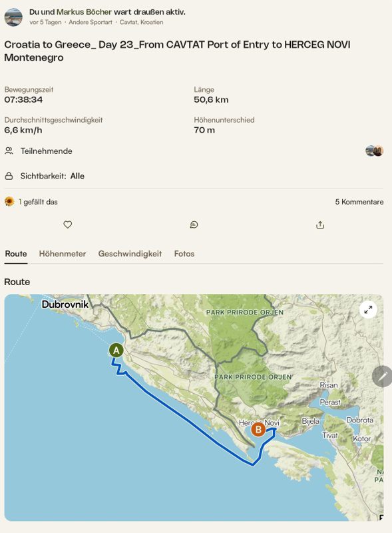The width and height of the screenshot is (392, 533).
Task: Switch to the Höhenmeter tab
Action: (63, 254)
